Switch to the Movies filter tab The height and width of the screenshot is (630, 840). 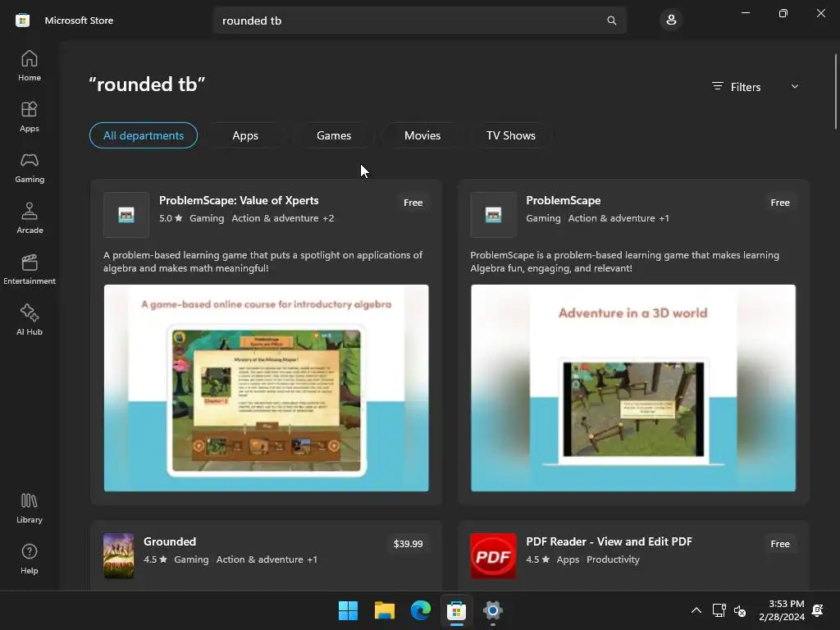(422, 135)
